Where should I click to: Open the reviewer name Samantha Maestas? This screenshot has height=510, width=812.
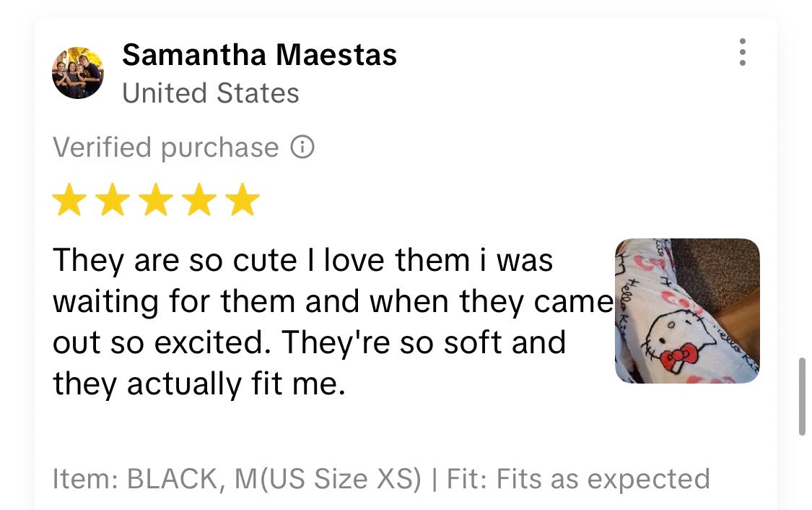point(259,55)
